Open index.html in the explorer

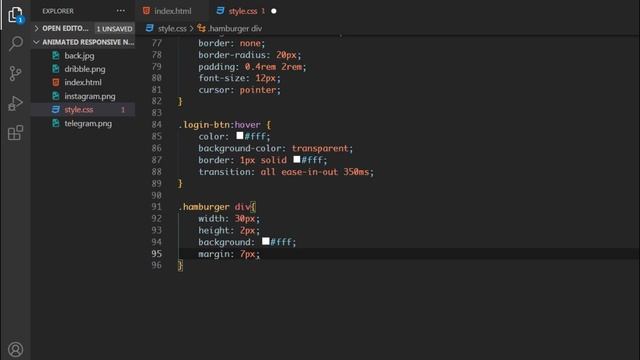click(83, 82)
